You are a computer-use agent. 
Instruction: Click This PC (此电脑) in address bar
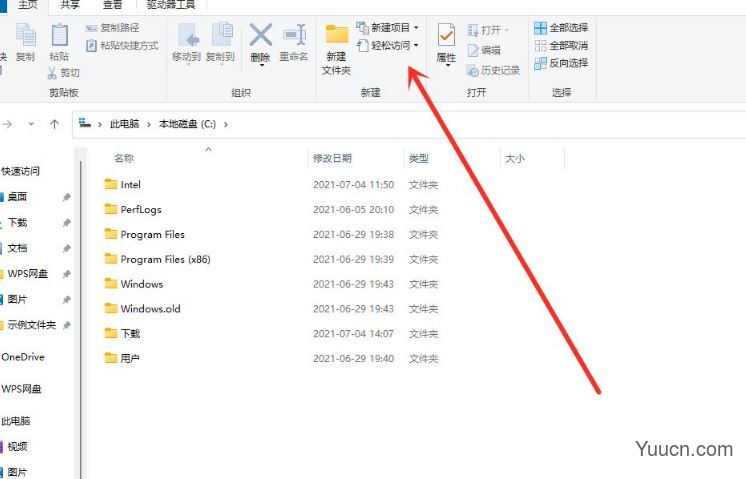coord(124,124)
